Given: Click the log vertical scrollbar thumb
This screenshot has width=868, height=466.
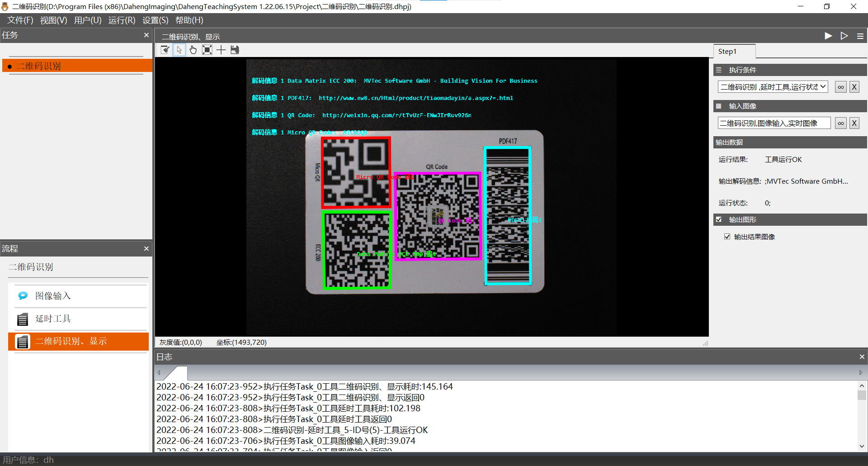Looking at the screenshot, I should (x=862, y=395).
